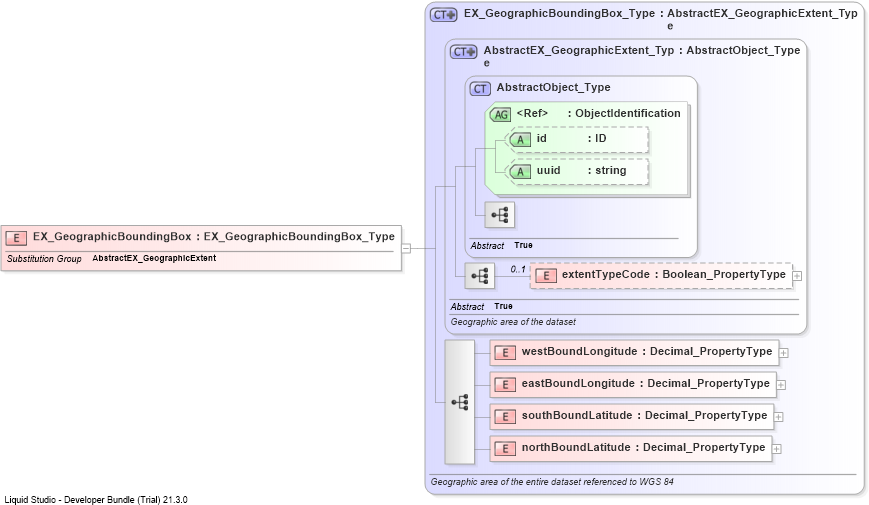Expand the extentTypeCode element
Image resolution: width=869 pixels, height=505 pixels.
(797, 276)
